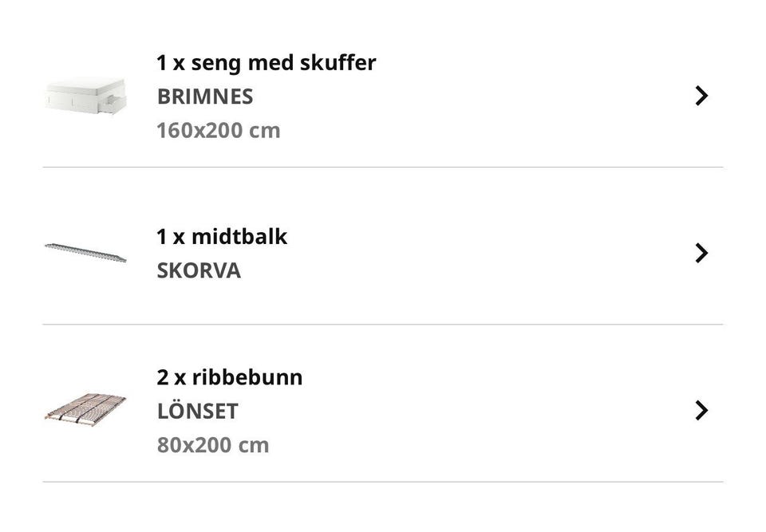The height and width of the screenshot is (532, 766).
Task: Expand the LÖNSET row chevron arrow
Action: [x=701, y=410]
